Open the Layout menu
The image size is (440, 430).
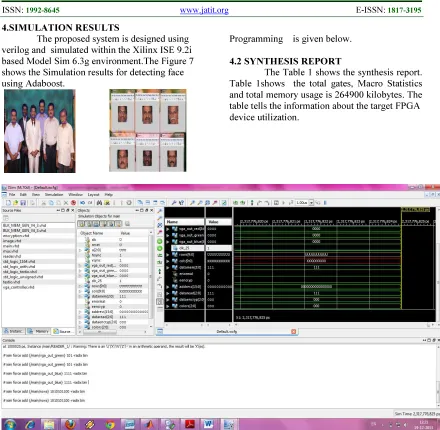93,194
